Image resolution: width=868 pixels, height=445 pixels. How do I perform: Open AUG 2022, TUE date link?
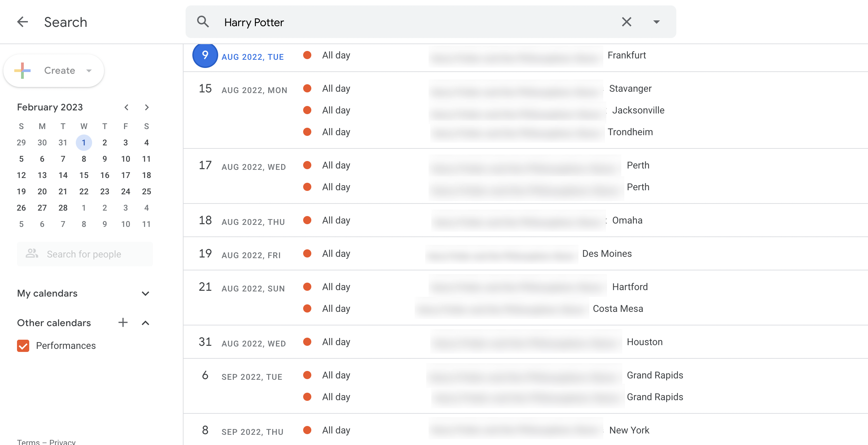(x=253, y=57)
